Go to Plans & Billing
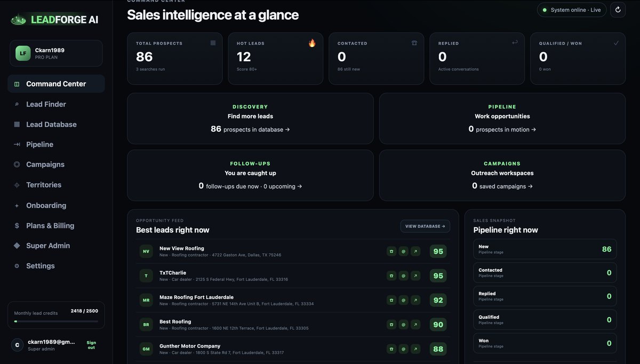Screen dimensions: 640x364 [56, 225]
